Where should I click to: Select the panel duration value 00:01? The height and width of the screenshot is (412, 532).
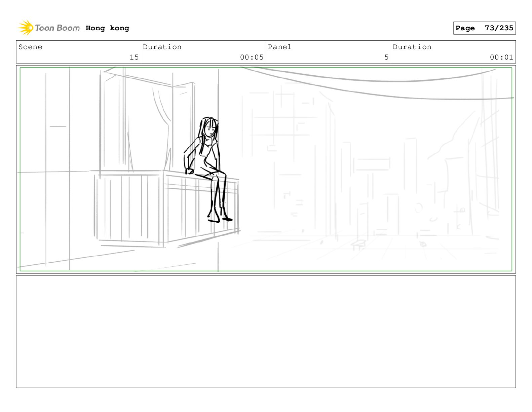[x=501, y=57]
